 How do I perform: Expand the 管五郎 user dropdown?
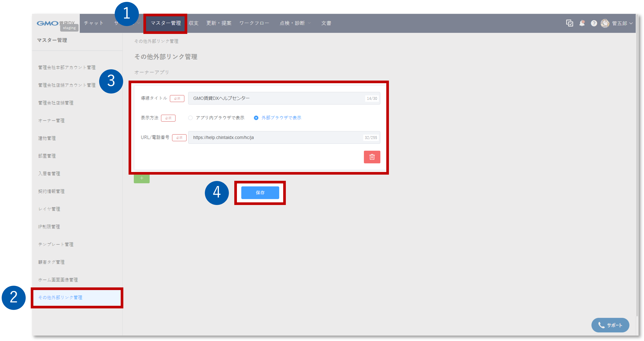coord(631,23)
